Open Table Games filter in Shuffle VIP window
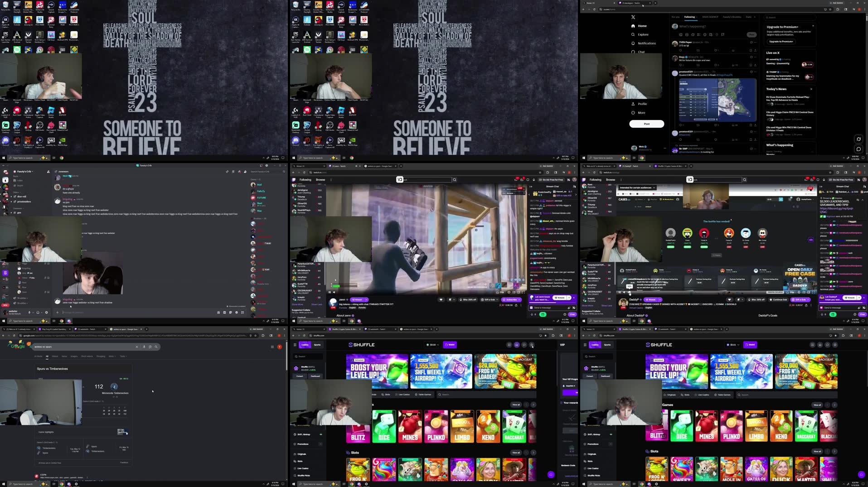Image resolution: width=868 pixels, height=487 pixels. point(423,395)
